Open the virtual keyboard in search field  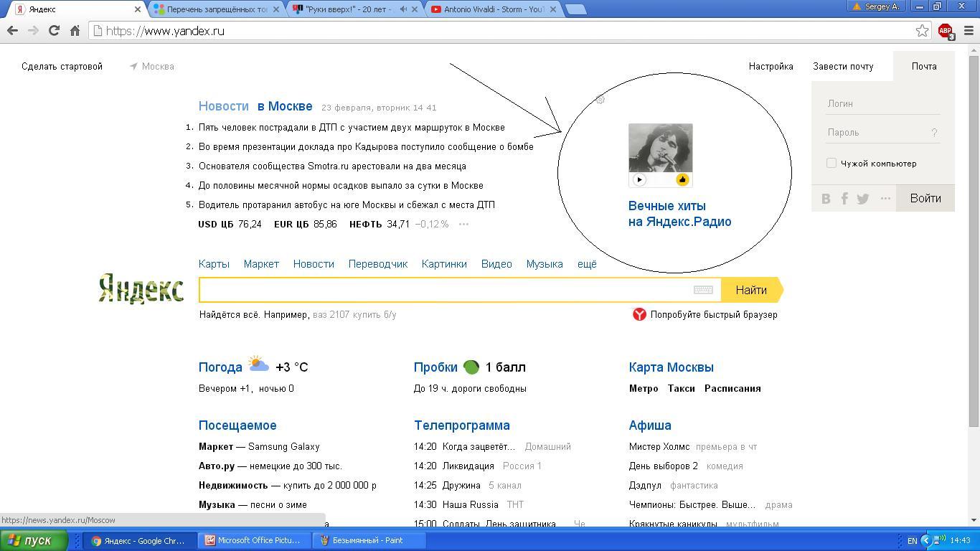[x=703, y=290]
